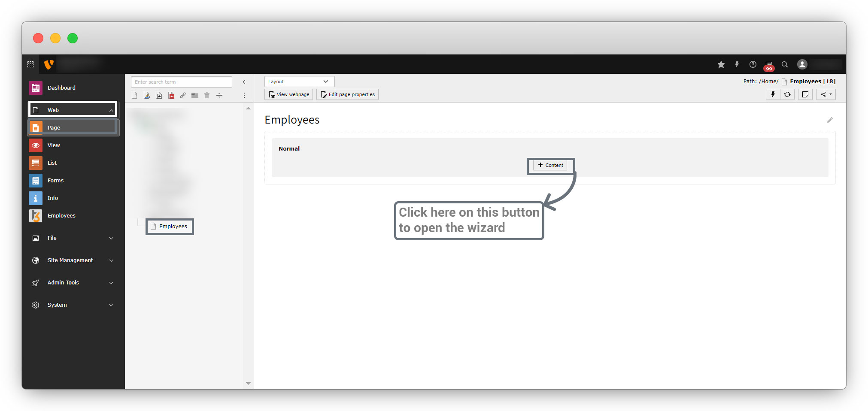The width and height of the screenshot is (868, 411).
Task: Click the pencil icon beside Employees heading
Action: 829,120
